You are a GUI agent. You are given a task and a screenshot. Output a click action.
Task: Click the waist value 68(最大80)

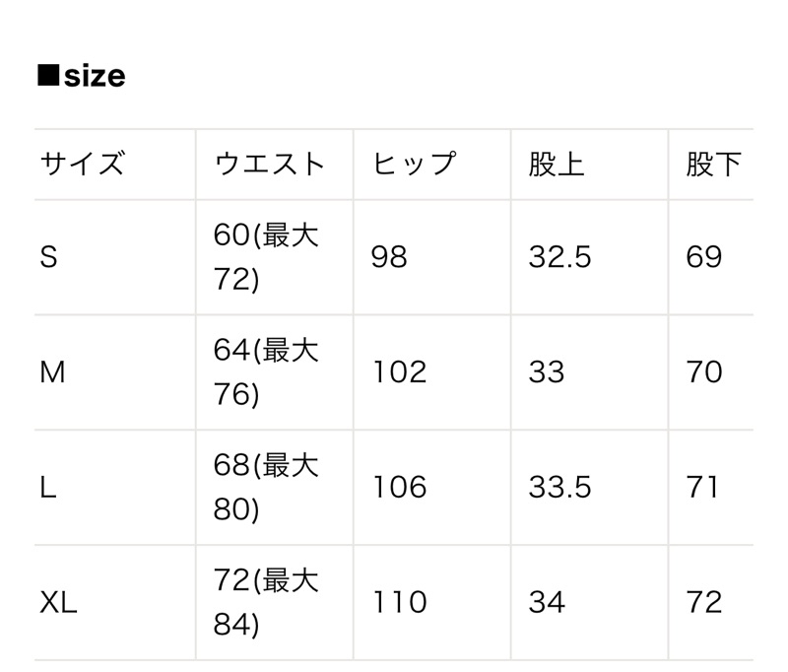click(x=266, y=487)
